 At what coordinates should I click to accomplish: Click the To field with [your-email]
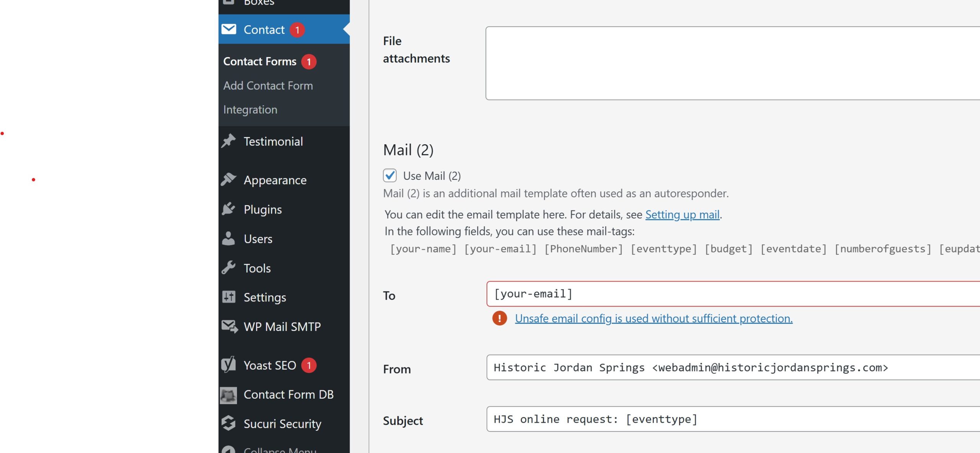point(727,294)
